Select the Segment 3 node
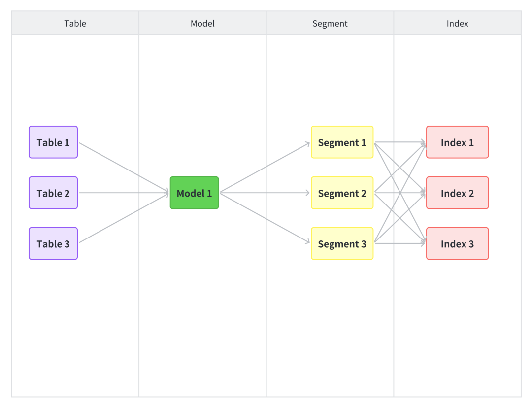The image size is (532, 408). point(342,244)
